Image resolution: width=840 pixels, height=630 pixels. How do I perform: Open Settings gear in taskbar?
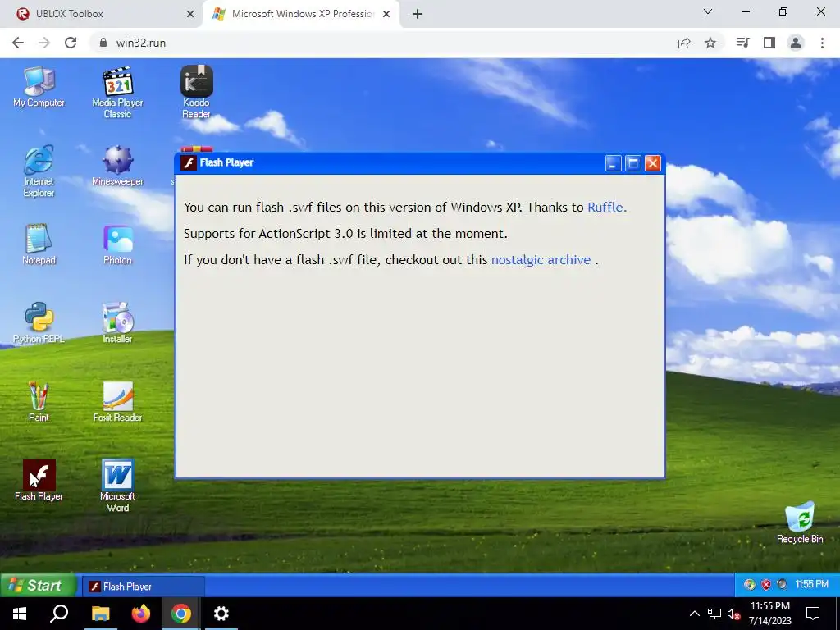(x=221, y=614)
